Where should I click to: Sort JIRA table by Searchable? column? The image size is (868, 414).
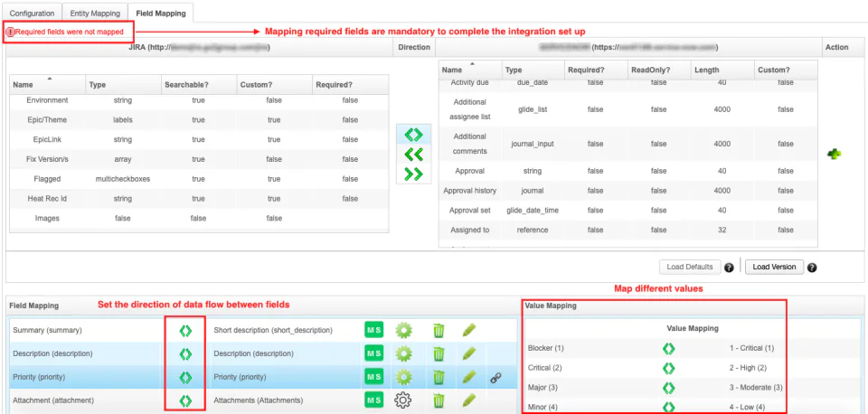[x=198, y=85]
